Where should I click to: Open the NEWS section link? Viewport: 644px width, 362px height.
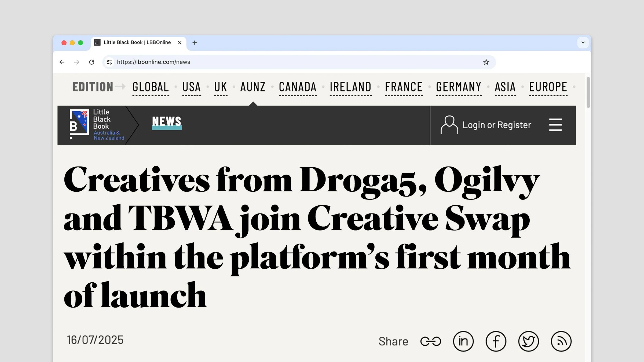(167, 122)
